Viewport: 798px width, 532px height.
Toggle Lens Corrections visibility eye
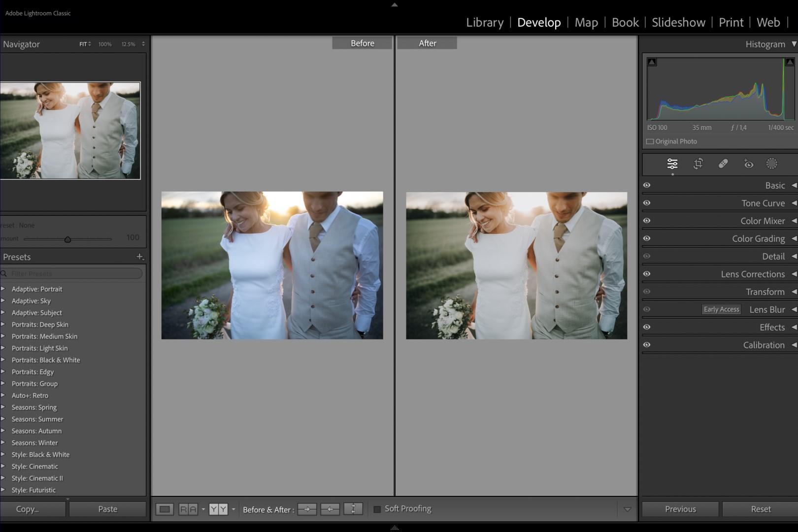coord(647,274)
